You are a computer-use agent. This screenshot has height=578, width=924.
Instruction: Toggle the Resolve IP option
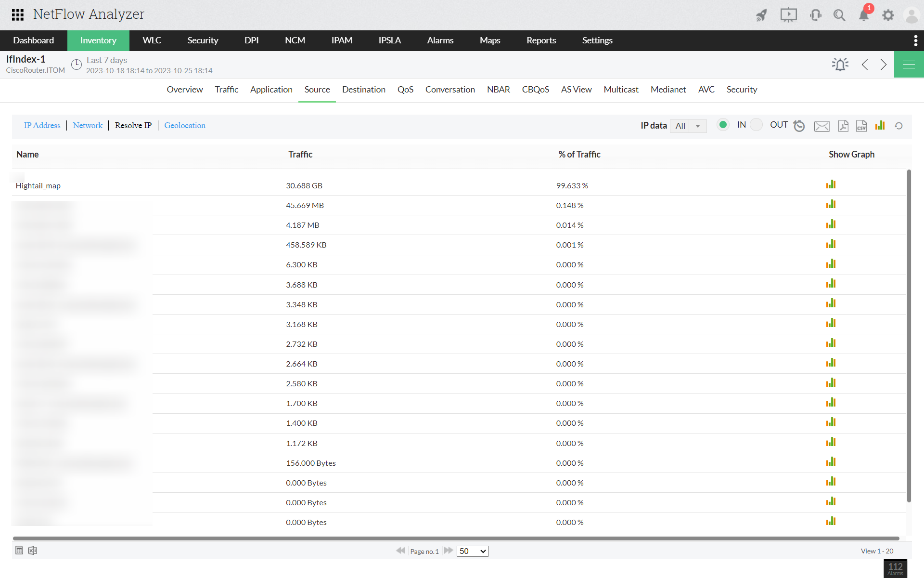pyautogui.click(x=133, y=125)
